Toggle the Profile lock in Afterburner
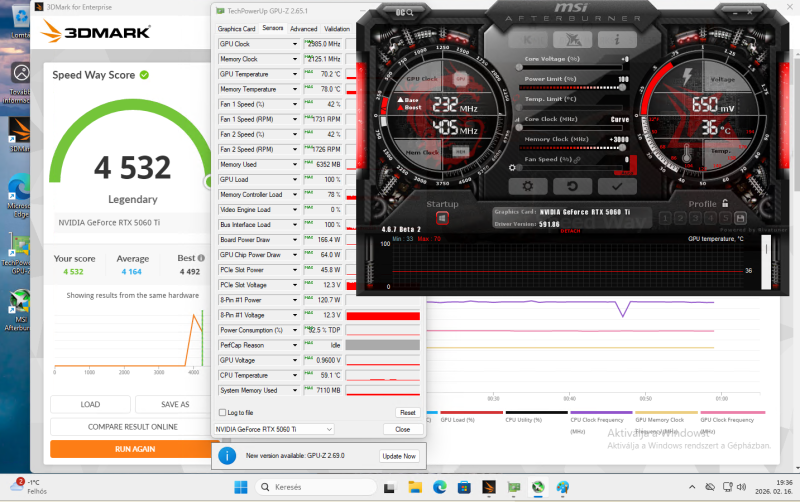Screen dimensions: 800x502 click(x=725, y=204)
